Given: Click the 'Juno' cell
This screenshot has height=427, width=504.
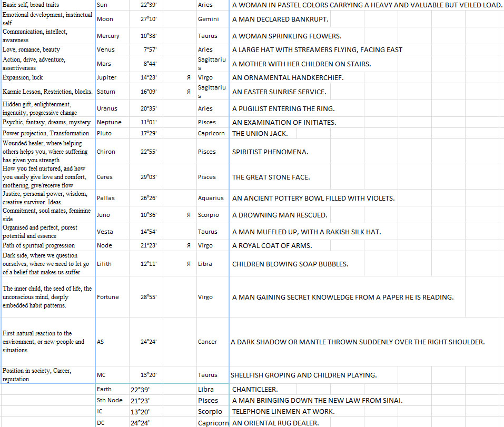Looking at the screenshot, I should click(x=112, y=215).
